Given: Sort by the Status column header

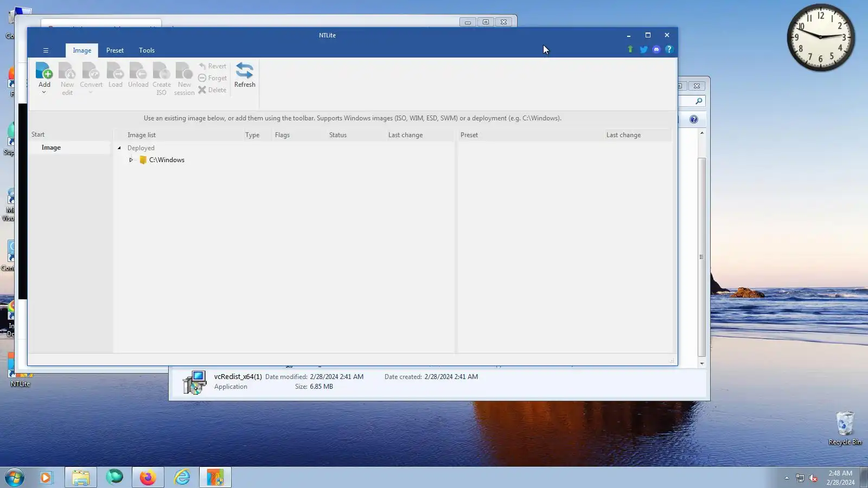Looking at the screenshot, I should click(338, 135).
